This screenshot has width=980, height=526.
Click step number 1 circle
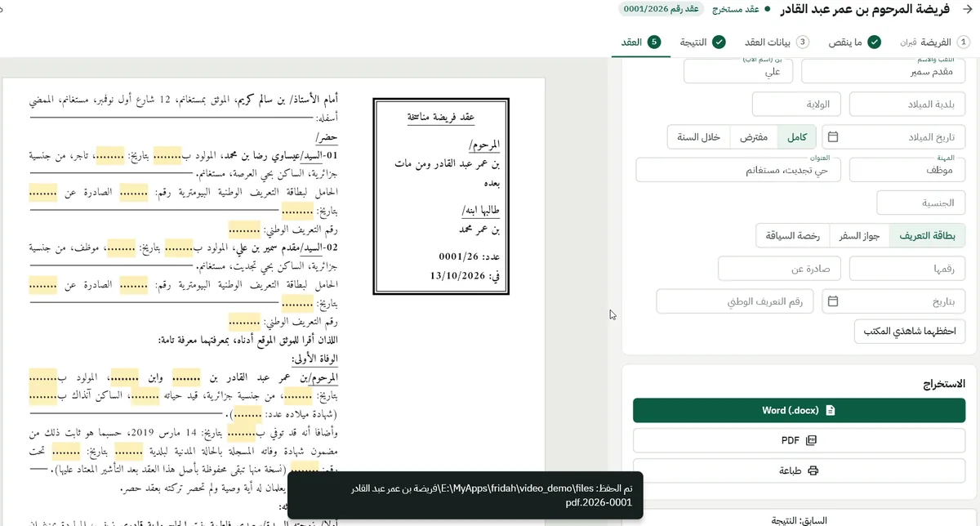point(964,42)
